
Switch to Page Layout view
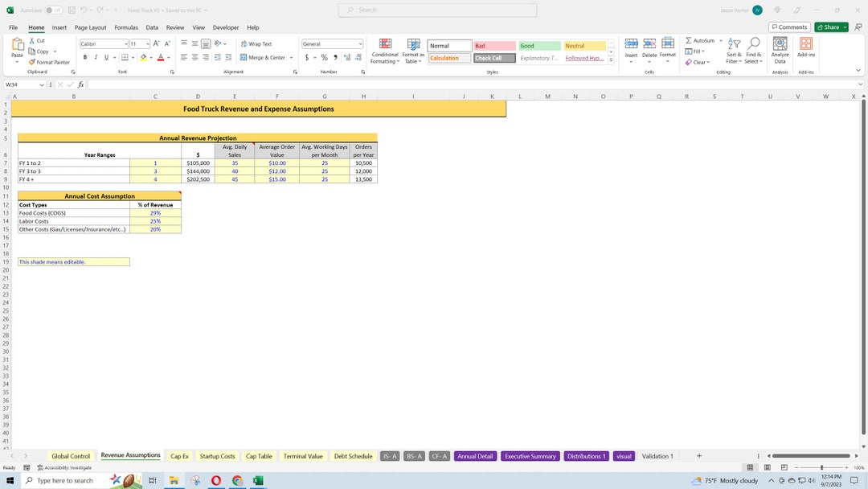tap(768, 467)
